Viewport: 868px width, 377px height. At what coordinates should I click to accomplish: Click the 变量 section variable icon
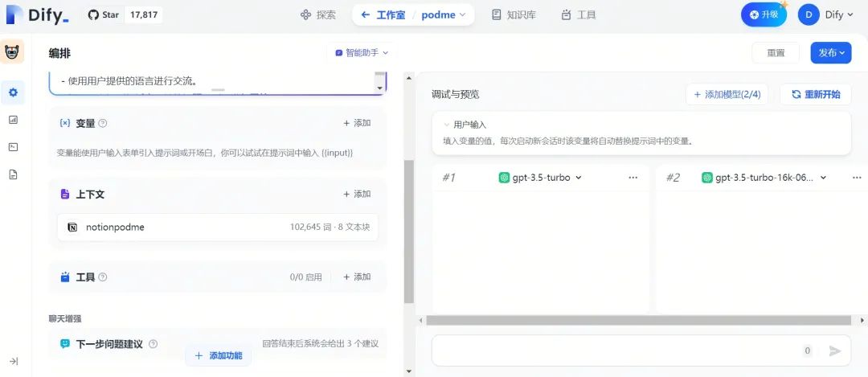(65, 123)
